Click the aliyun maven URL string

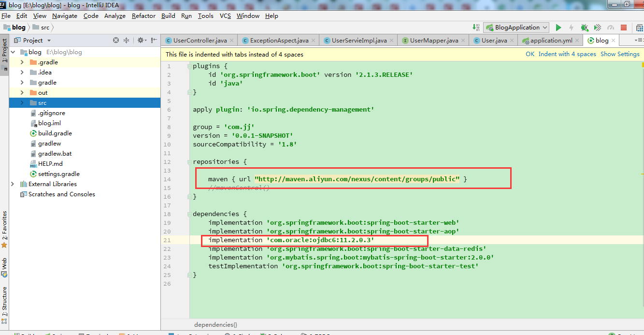[357, 179]
